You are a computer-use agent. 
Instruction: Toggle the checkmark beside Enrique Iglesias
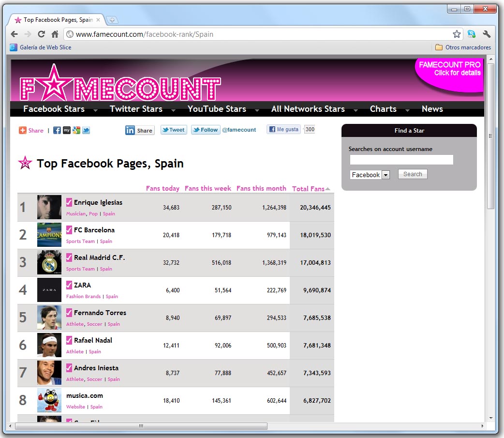point(69,202)
